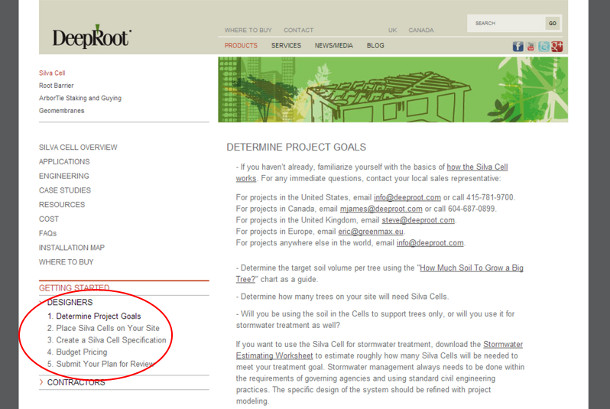Click the United States info@deeproot.com email
This screenshot has width=610, height=409.
pyautogui.click(x=407, y=197)
